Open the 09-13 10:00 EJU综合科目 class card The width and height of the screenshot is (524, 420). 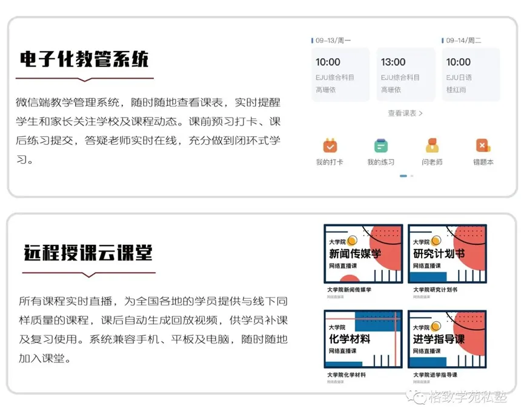point(340,75)
